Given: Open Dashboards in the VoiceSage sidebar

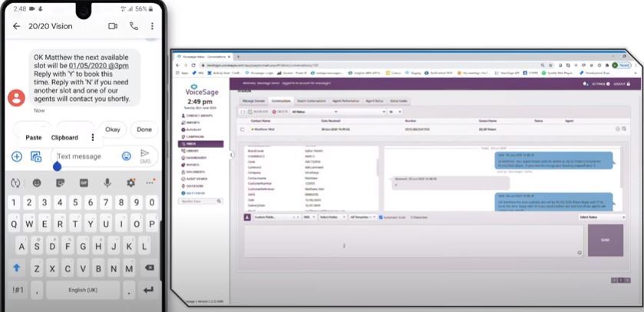Looking at the screenshot, I should [196, 158].
